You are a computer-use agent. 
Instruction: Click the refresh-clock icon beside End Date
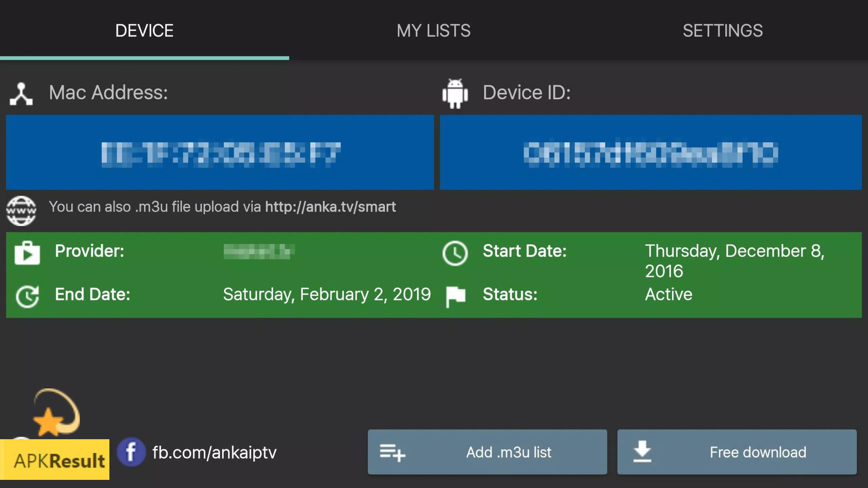point(27,296)
